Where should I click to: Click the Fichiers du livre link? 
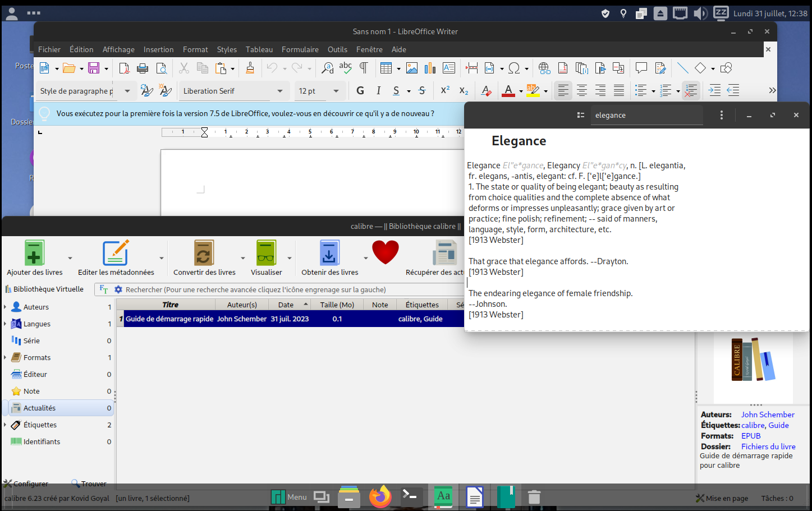(768, 446)
